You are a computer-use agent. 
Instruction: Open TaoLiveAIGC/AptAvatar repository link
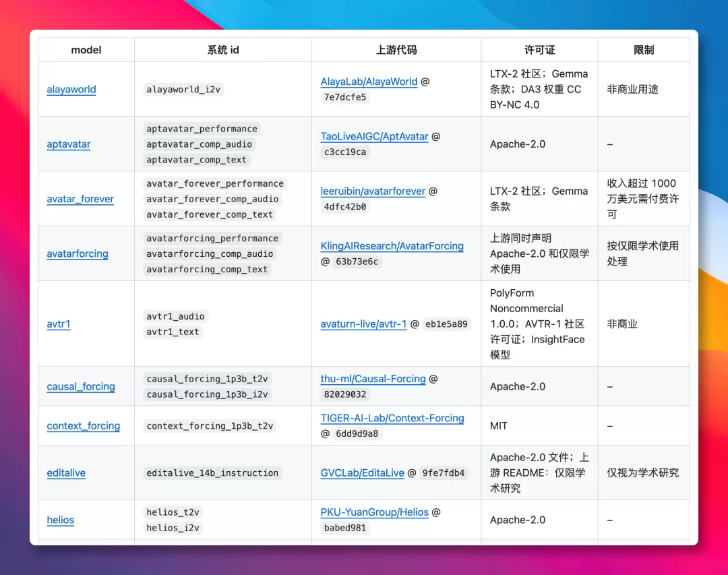pyautogui.click(x=374, y=136)
